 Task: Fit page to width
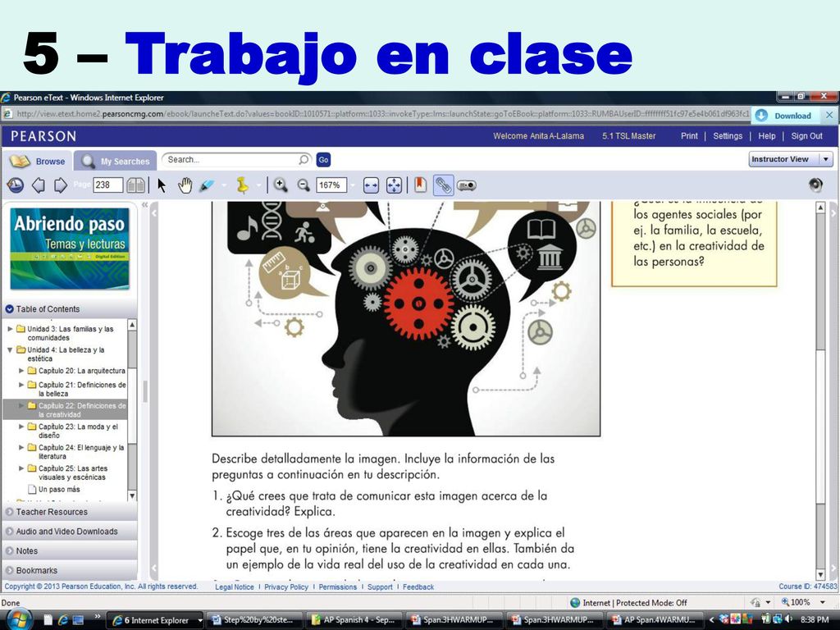[x=371, y=185]
